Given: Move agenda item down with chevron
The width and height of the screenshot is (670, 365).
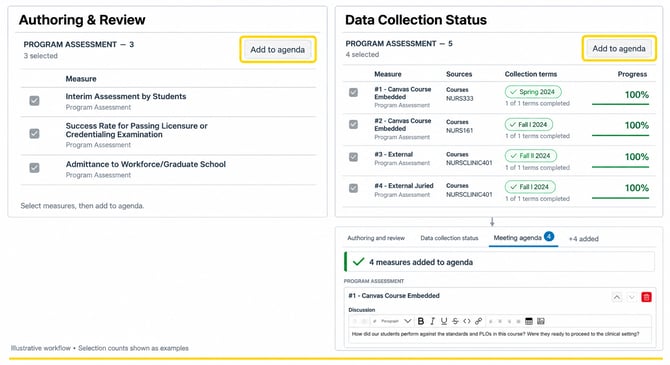Looking at the screenshot, I should 631,297.
